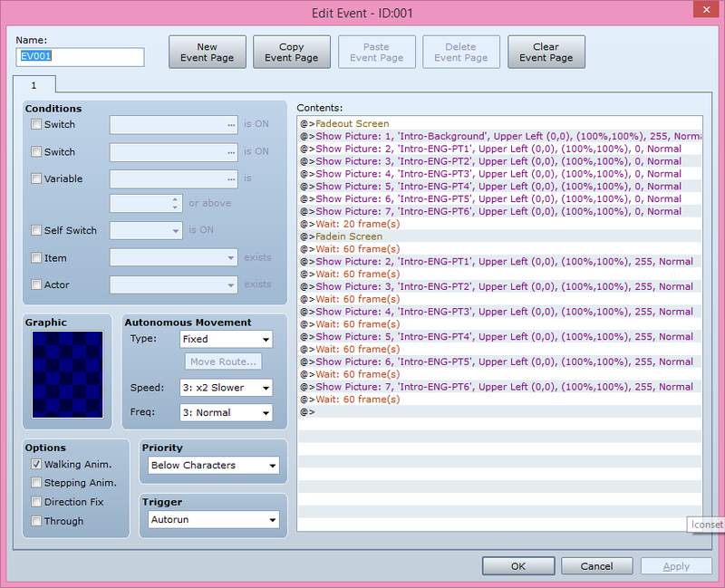The height and width of the screenshot is (588, 725).
Task: Uncheck the Walking Anim. option
Action: click(36, 465)
